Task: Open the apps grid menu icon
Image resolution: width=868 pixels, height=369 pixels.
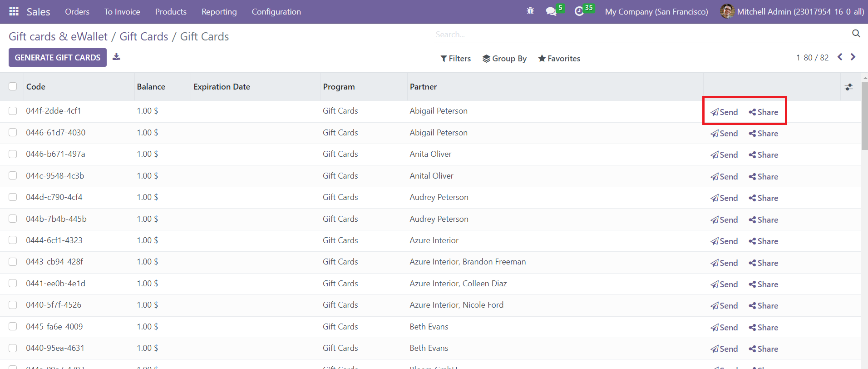Action: coord(14,11)
